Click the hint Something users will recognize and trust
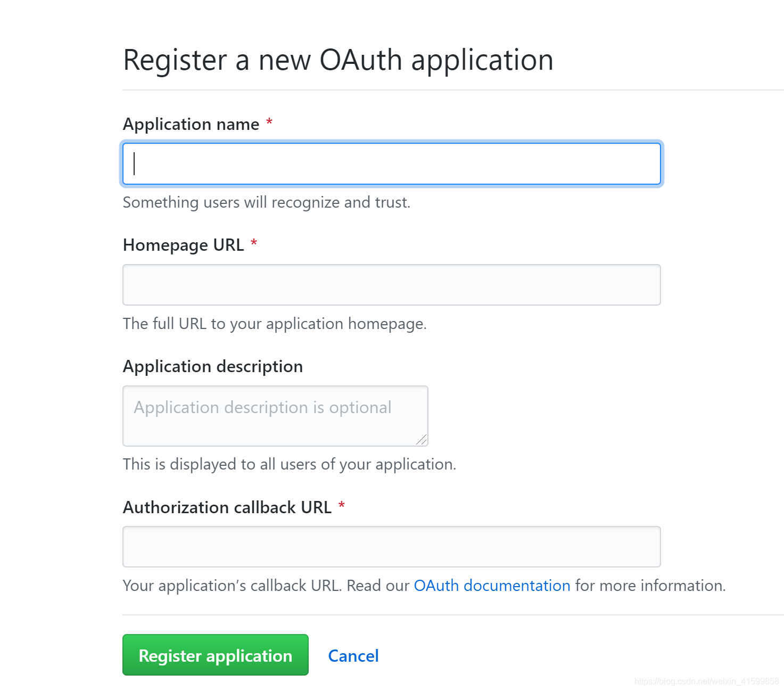Image resolution: width=784 pixels, height=691 pixels. click(x=266, y=202)
